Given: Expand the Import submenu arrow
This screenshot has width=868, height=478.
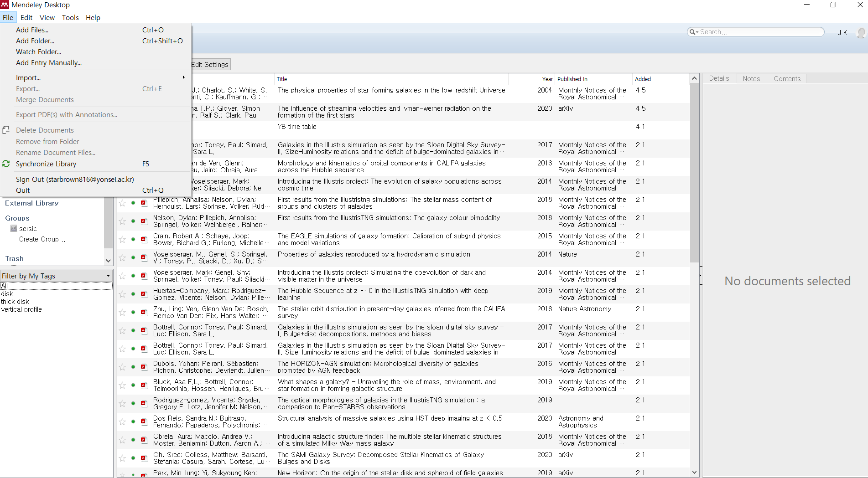Looking at the screenshot, I should tap(184, 77).
